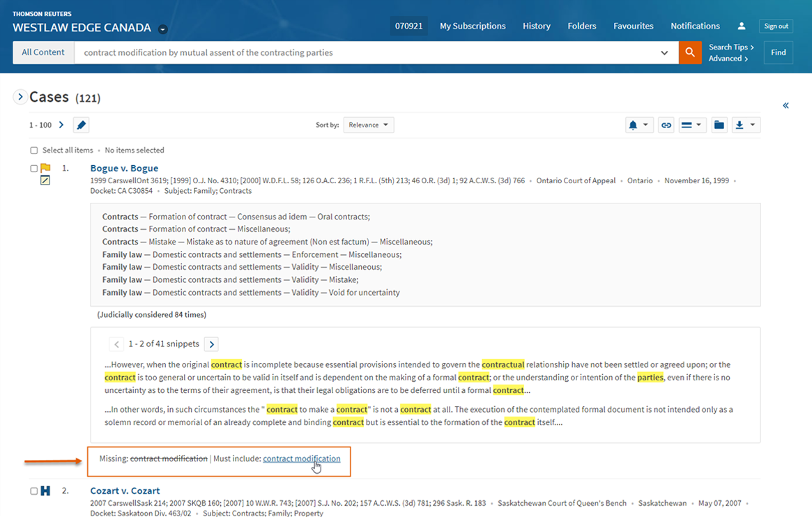Click the 'November 16, 1999' date text
The height and width of the screenshot is (517, 812).
[x=696, y=180]
